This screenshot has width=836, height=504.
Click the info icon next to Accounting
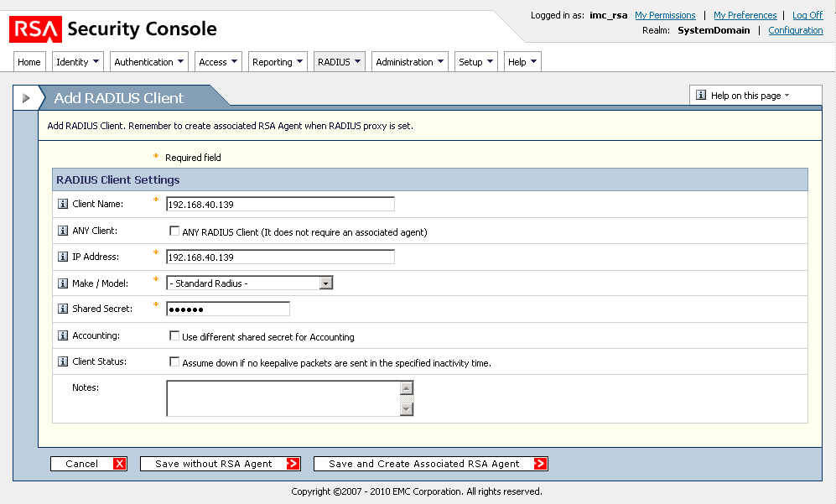(63, 335)
